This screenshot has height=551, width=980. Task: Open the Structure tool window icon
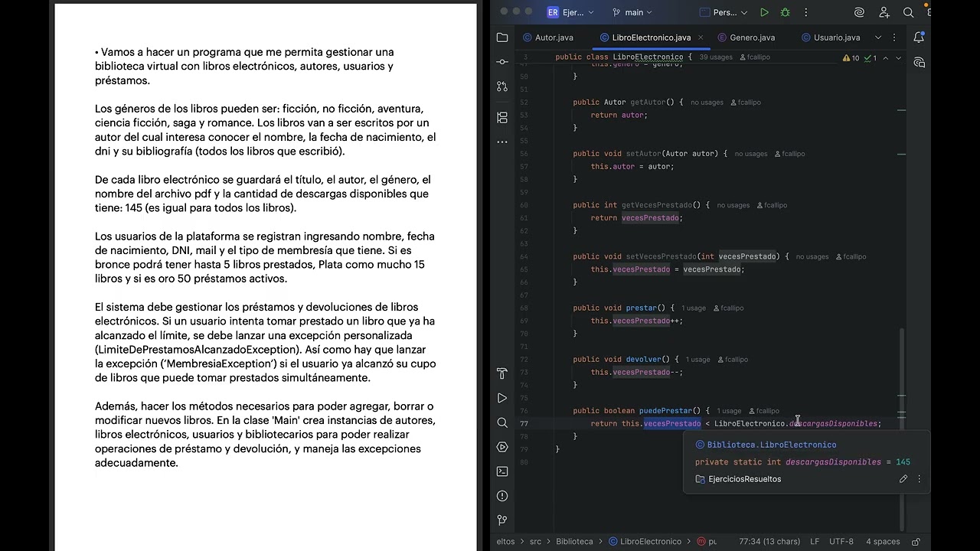click(502, 117)
